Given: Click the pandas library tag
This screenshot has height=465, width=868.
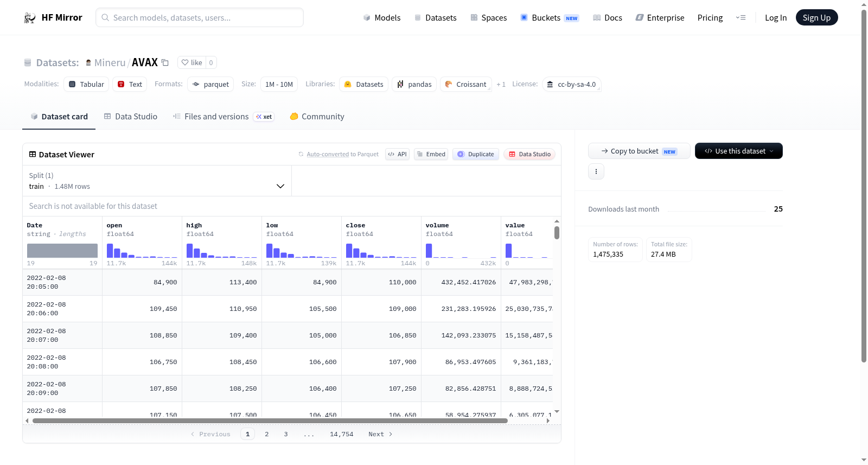Looking at the screenshot, I should click(414, 84).
